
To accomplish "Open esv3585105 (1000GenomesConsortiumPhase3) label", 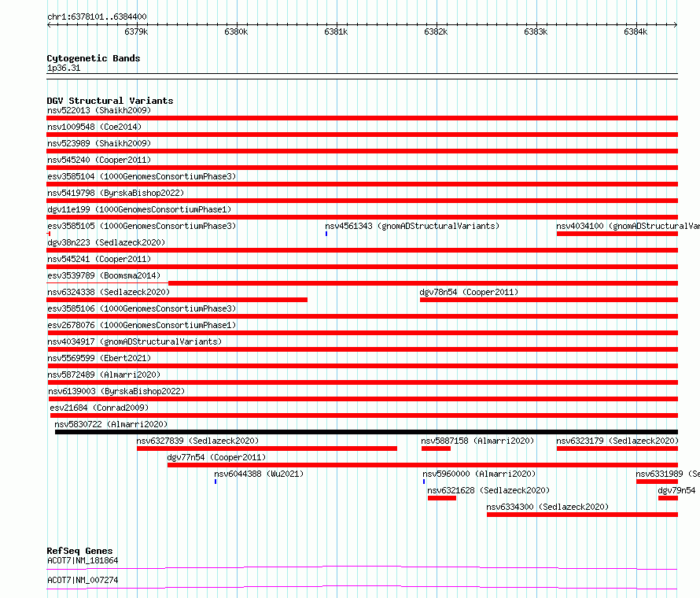I will pos(142,226).
